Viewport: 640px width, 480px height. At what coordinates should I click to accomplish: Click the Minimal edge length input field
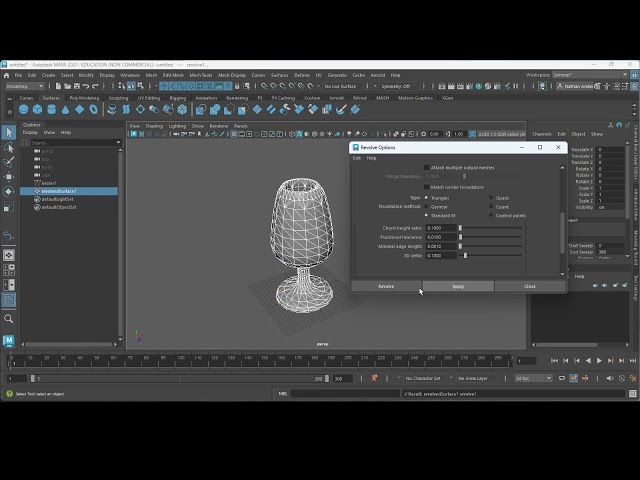[x=441, y=247]
